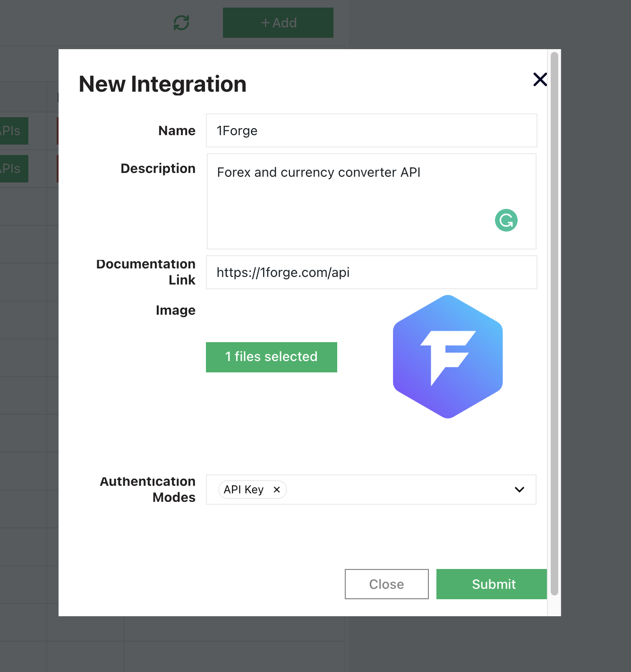Click the refresh icon above the modal
Screen dimensions: 631x672
pos(182,22)
